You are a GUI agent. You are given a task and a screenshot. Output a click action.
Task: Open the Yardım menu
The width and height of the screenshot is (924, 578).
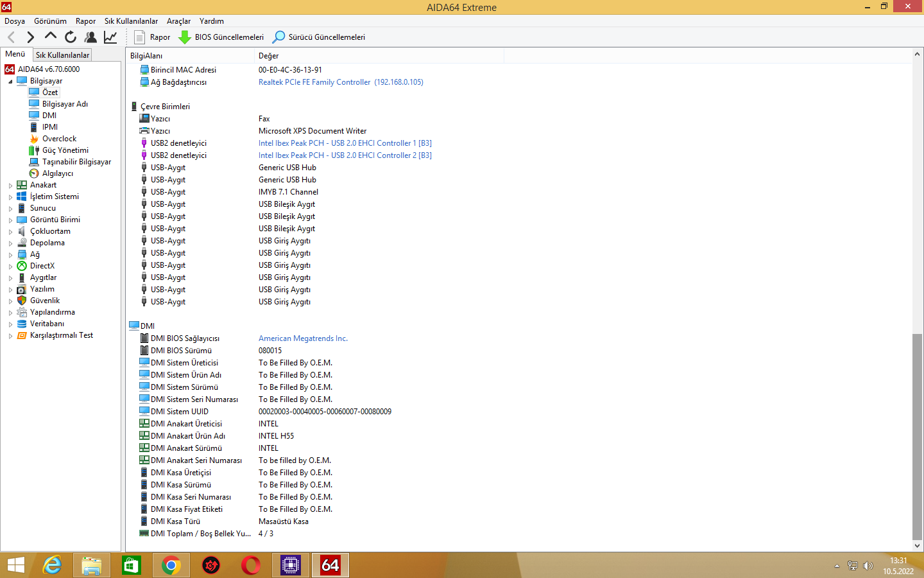tap(211, 21)
